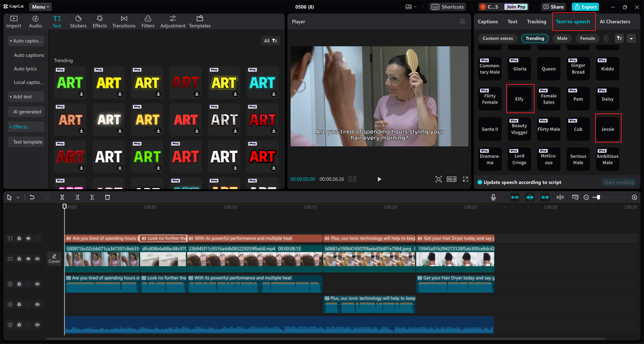Open the Stickers panel
Viewport: 644px width, 344px height.
click(x=78, y=22)
